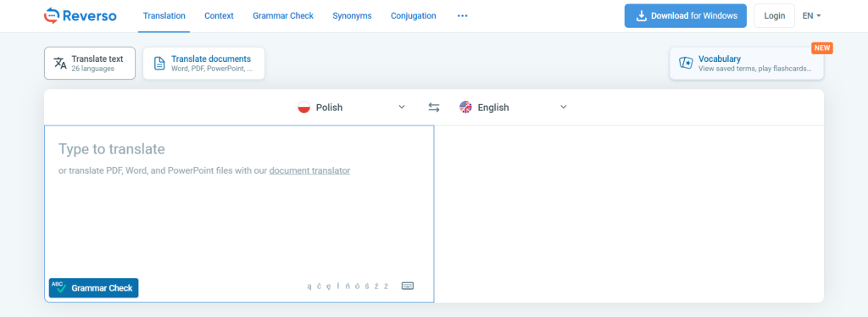Insert the ó special character
The height and width of the screenshot is (317, 868).
click(357, 286)
